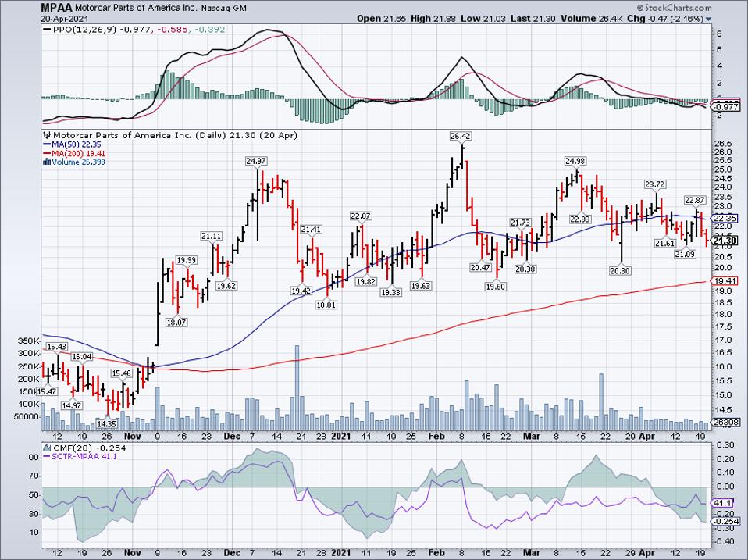Click the 18.81 low price label
This screenshot has width=748, height=560.
click(x=326, y=305)
